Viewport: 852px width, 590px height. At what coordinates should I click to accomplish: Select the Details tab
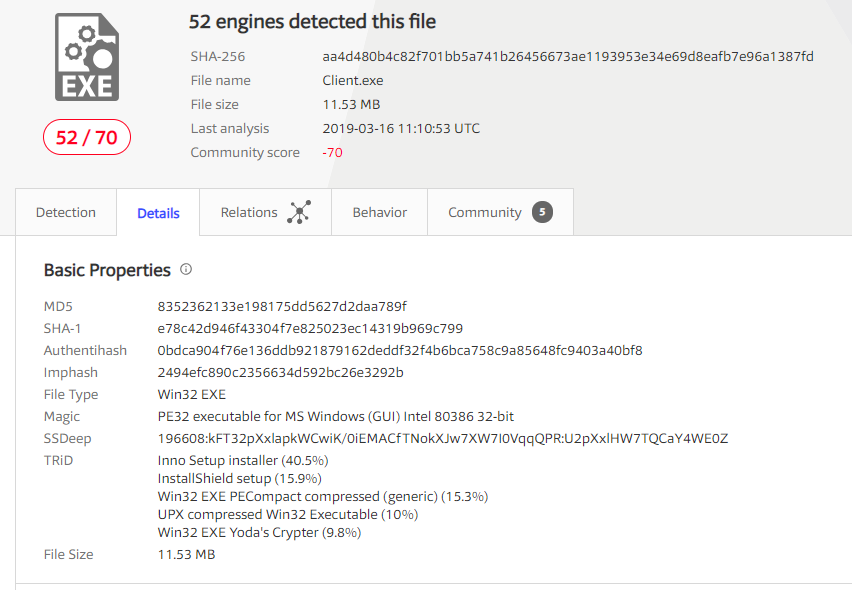[x=158, y=213]
